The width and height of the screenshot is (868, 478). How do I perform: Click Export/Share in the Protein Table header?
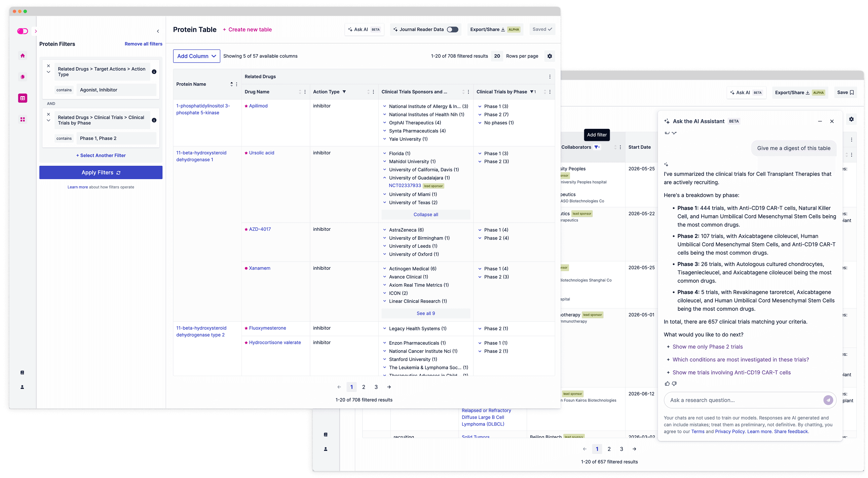pyautogui.click(x=495, y=29)
